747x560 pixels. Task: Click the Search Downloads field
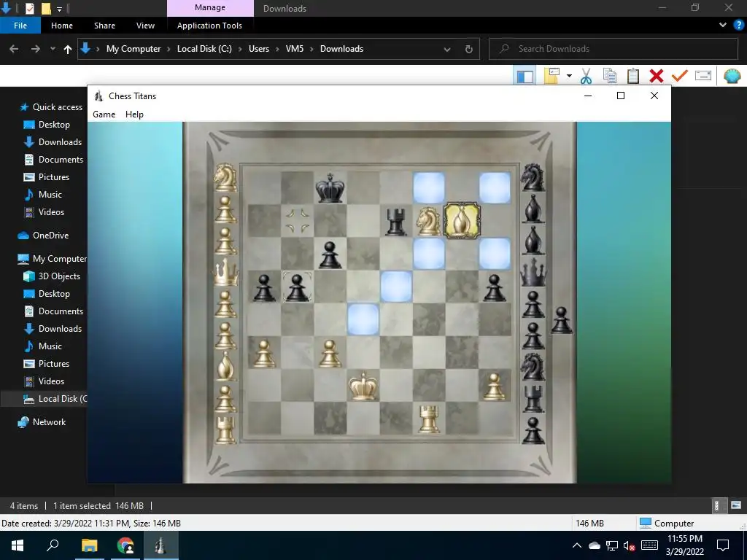point(614,49)
